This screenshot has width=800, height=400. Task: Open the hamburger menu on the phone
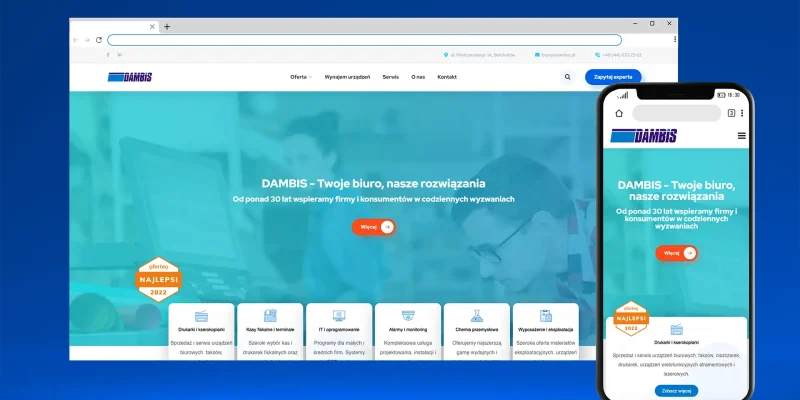(x=742, y=136)
